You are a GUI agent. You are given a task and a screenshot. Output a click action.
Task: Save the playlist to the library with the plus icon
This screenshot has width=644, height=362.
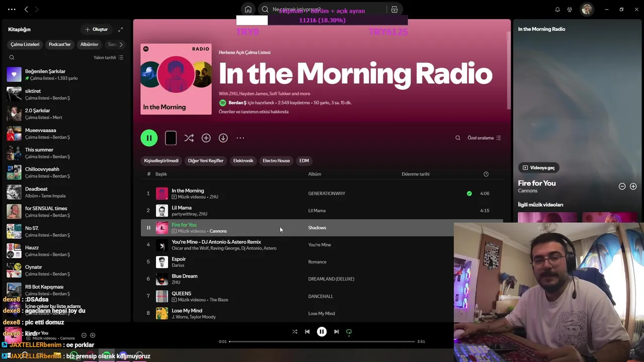click(206, 138)
